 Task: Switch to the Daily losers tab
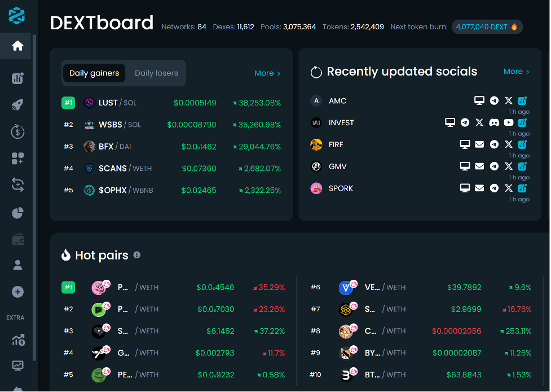[156, 73]
